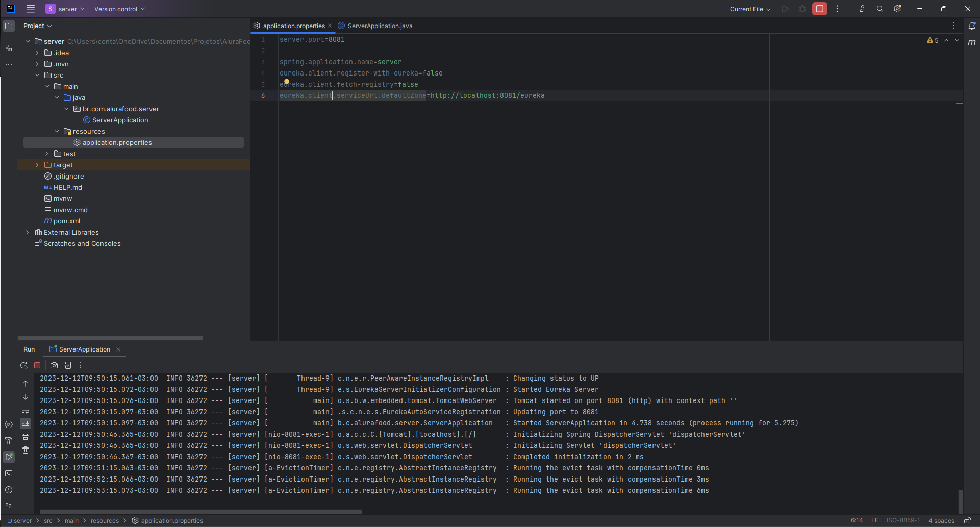980x527 pixels.
Task: Stop the running ServerApplication in toolbar
Action: pos(820,9)
